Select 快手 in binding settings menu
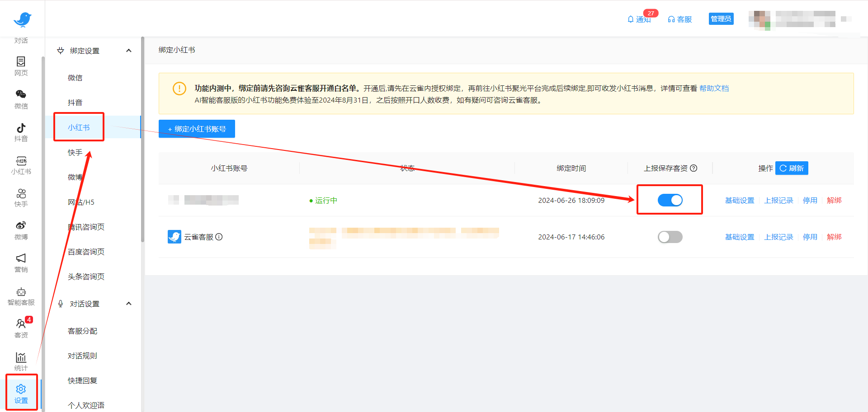This screenshot has height=412, width=868. point(75,153)
